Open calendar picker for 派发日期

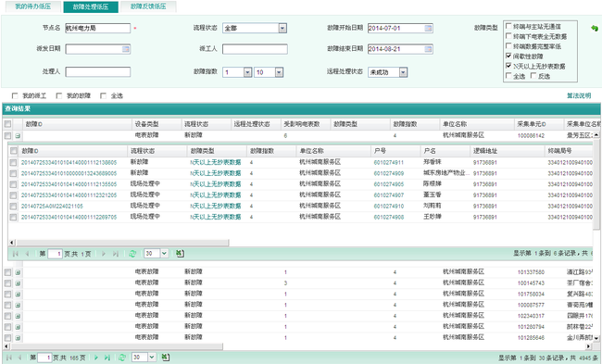[x=126, y=49]
